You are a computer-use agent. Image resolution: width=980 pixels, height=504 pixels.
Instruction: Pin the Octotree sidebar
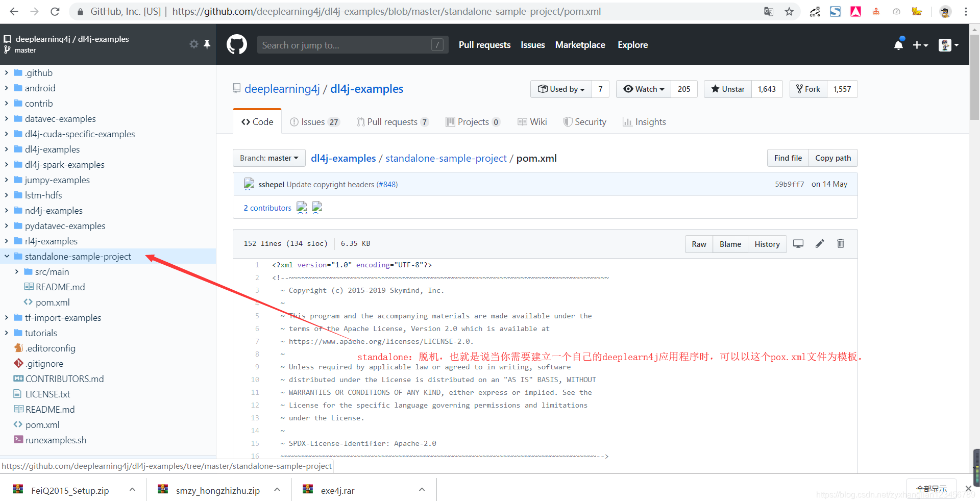207,44
